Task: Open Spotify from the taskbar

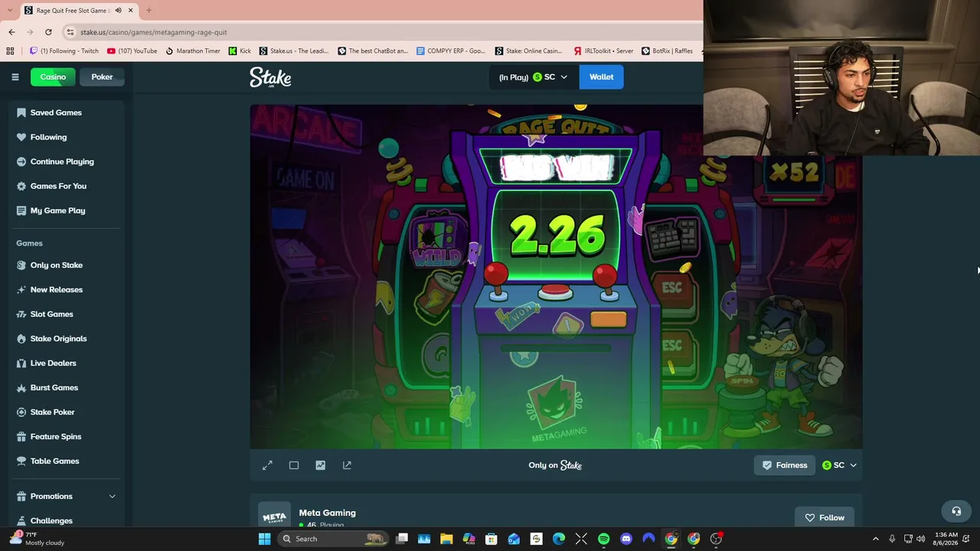Action: tap(604, 539)
